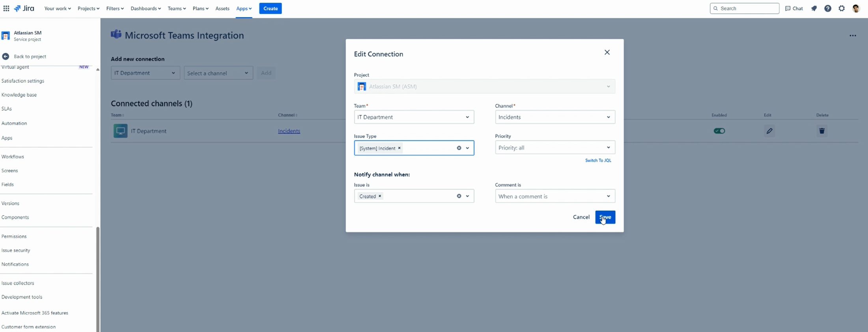Click the Cancel button
The height and width of the screenshot is (332, 868).
click(x=581, y=217)
